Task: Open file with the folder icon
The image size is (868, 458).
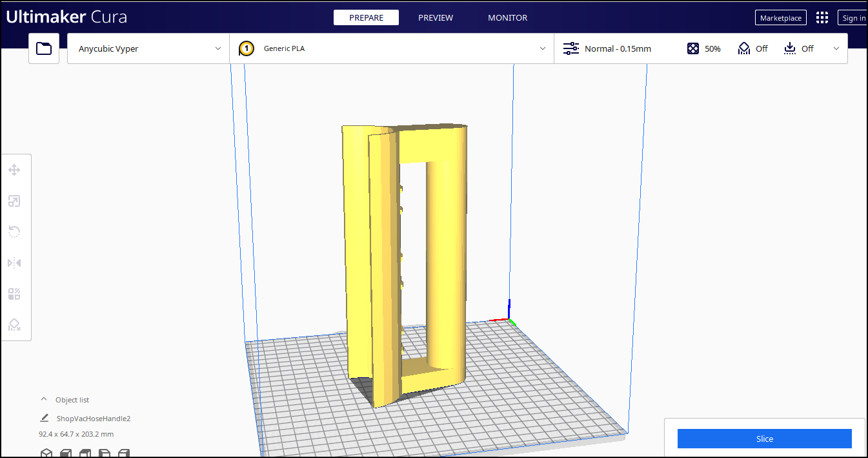Action: click(44, 48)
